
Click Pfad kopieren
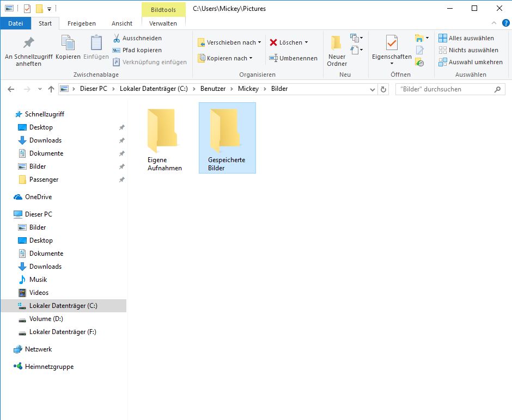coord(137,50)
